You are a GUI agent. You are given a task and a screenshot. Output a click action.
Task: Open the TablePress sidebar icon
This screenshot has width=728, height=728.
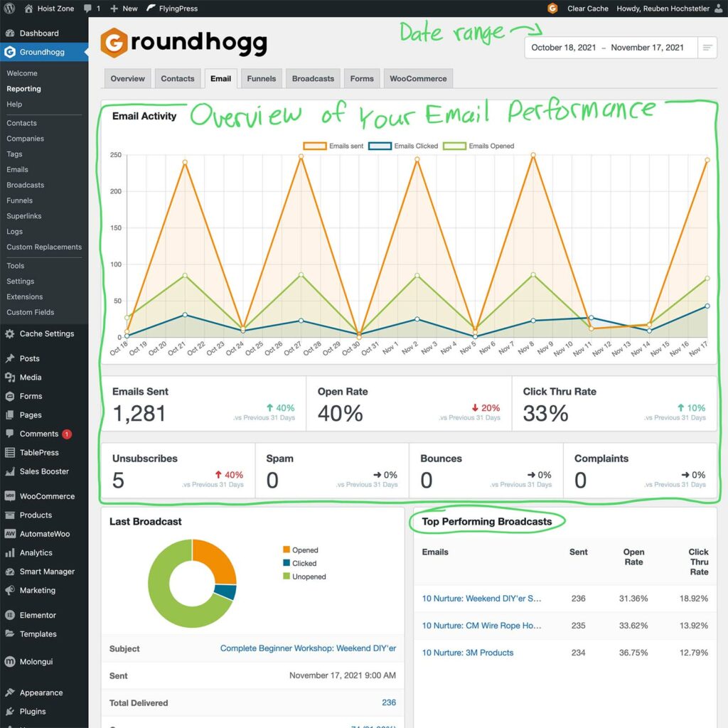pos(10,453)
